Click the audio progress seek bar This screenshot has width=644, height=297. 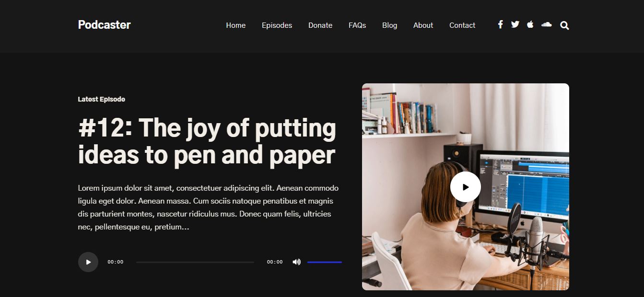[195, 262]
